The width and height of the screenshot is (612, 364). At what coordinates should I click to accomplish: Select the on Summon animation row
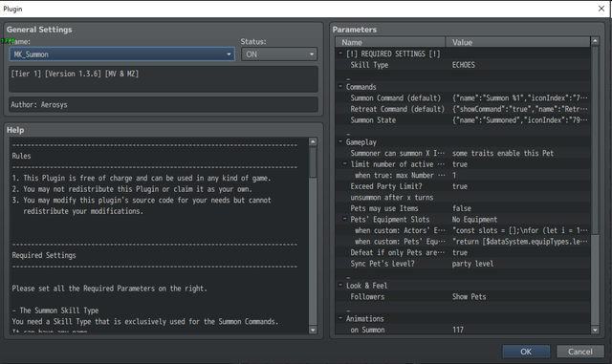pos(463,330)
